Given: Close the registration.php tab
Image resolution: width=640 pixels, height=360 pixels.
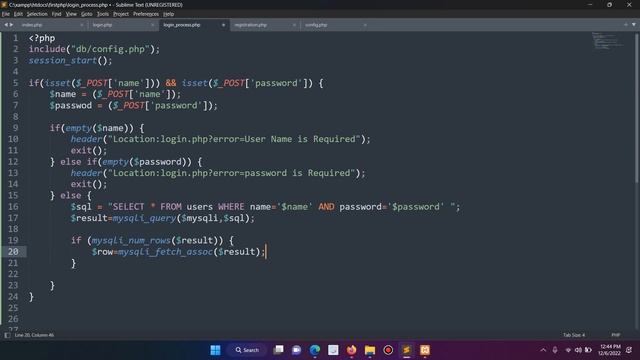Looking at the screenshot, I should point(294,25).
